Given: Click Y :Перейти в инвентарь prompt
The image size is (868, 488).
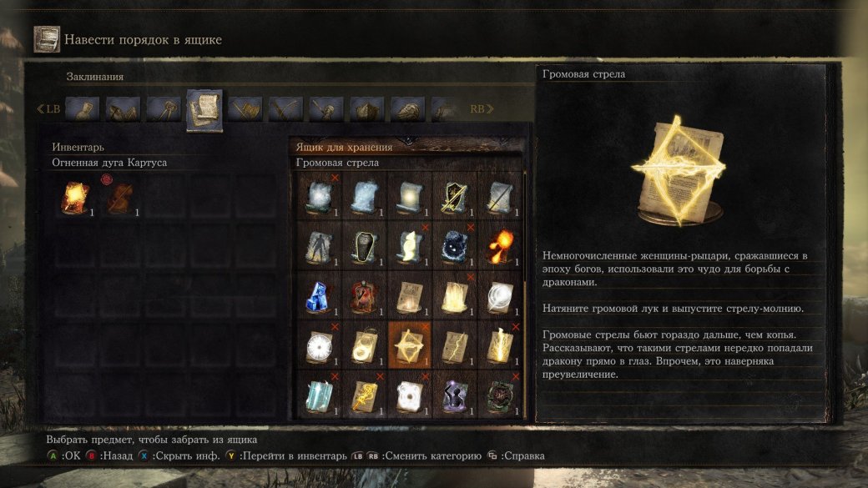Looking at the screenshot, I should click(x=285, y=456).
